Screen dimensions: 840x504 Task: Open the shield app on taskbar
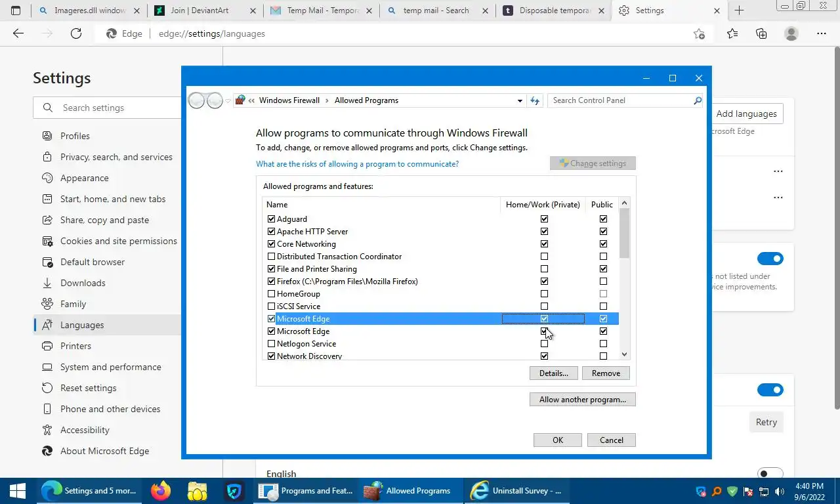coord(234,490)
